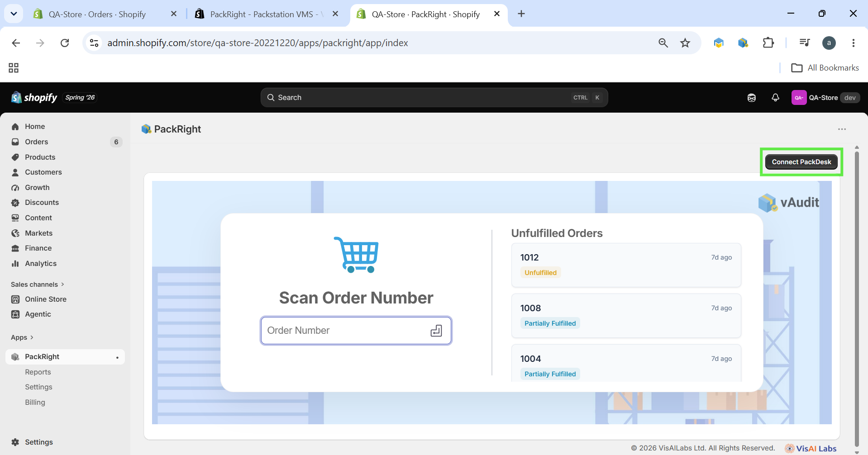
Task: Open PackRight Settings sub-item
Action: point(38,387)
